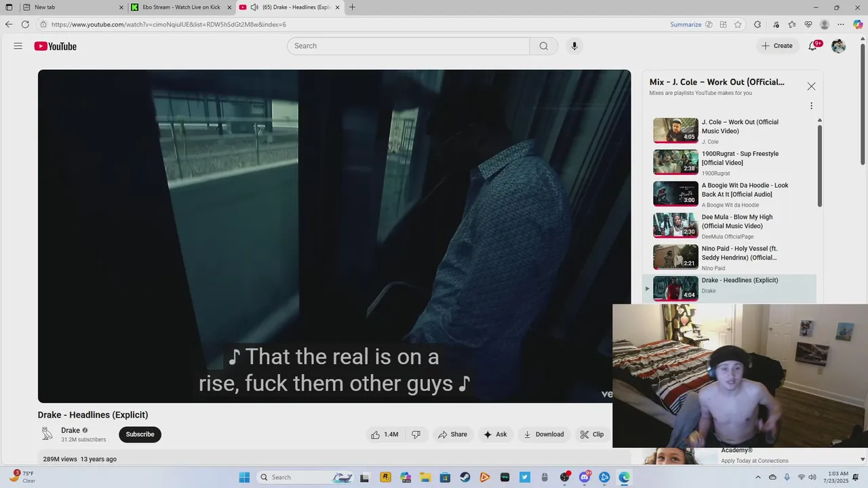Open Edge Copilot icon

(858, 24)
